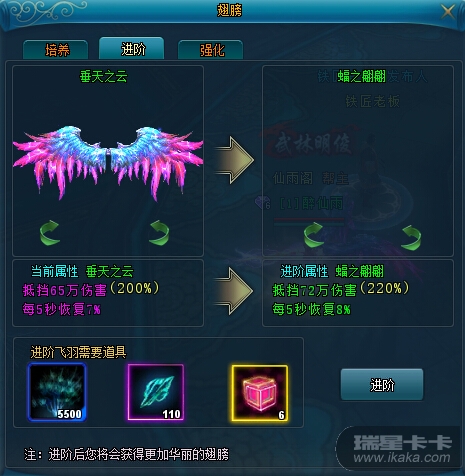
Task: Click the large arrow between wing previews
Action: click(234, 160)
